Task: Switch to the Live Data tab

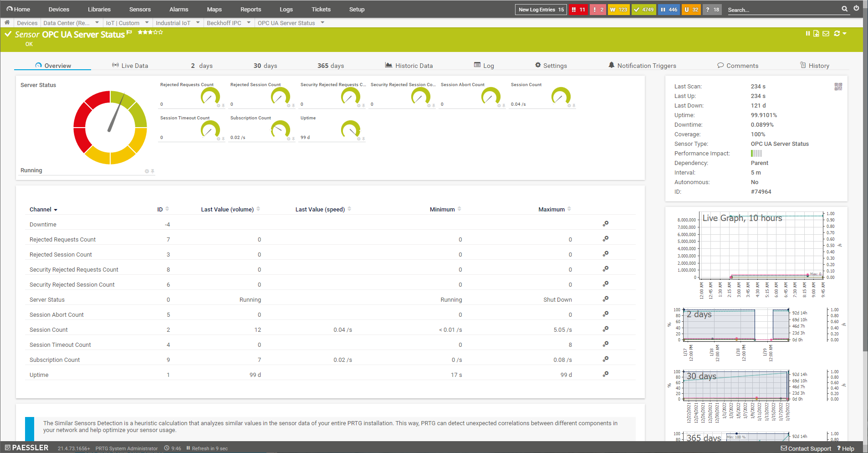Action: coord(130,66)
